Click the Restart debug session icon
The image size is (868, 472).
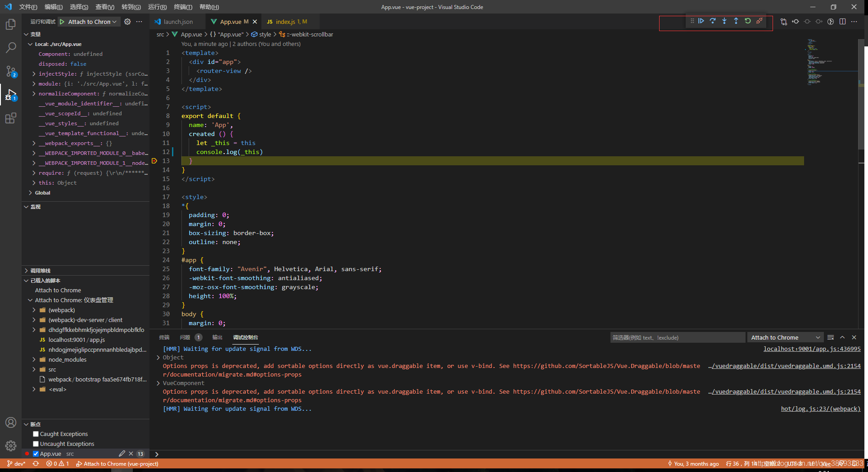[748, 21]
